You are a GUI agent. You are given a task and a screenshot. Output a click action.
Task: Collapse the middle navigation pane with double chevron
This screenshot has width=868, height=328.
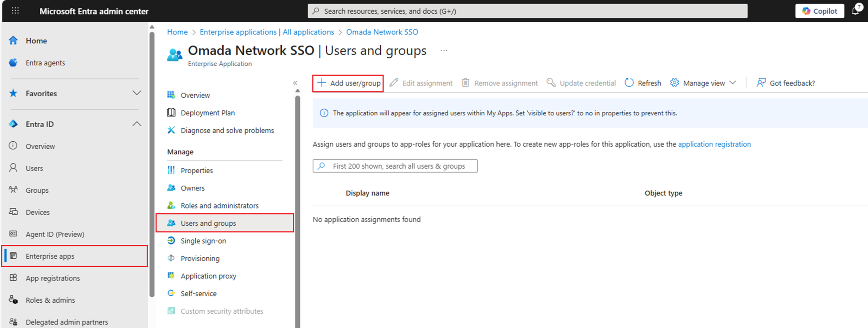295,83
